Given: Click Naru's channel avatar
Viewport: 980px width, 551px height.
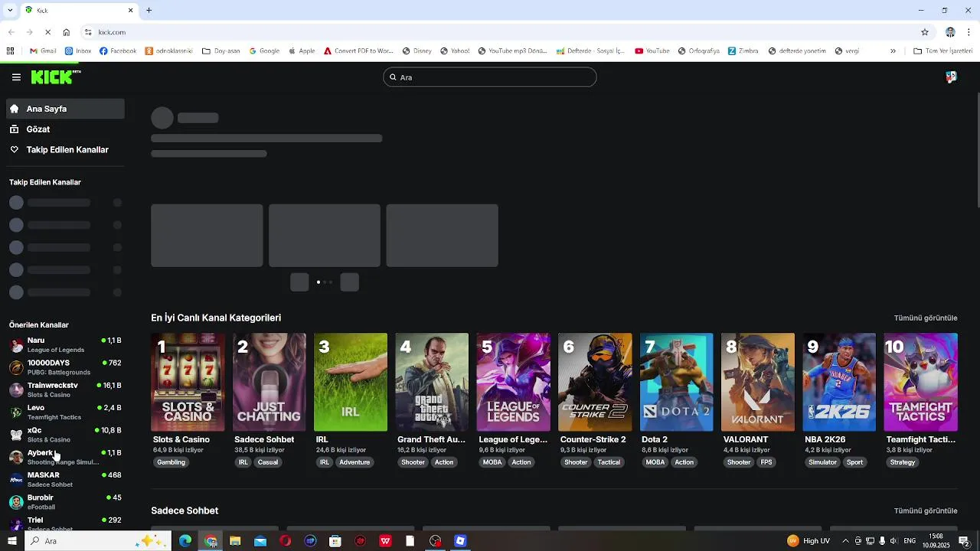Looking at the screenshot, I should click(16, 345).
